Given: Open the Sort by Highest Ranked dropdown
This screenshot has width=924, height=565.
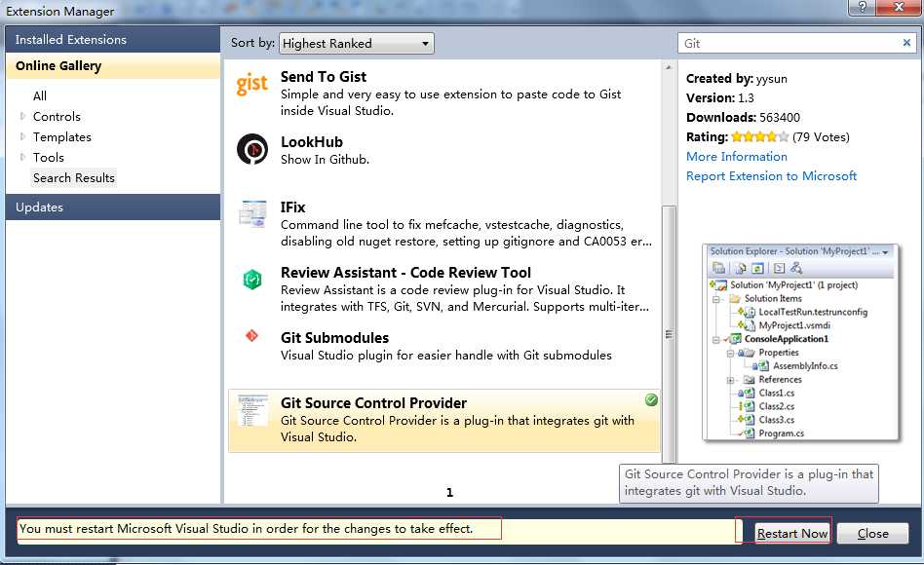Looking at the screenshot, I should [357, 43].
